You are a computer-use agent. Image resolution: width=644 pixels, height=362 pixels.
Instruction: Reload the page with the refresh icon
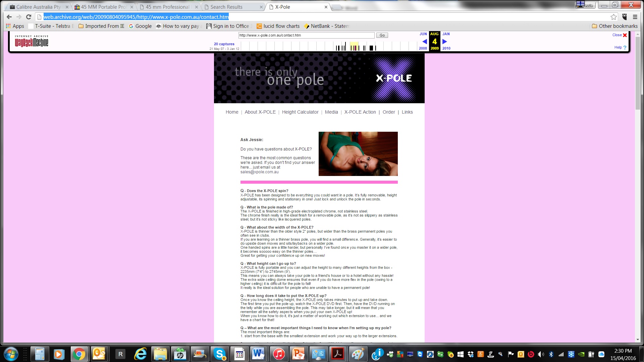[29, 17]
